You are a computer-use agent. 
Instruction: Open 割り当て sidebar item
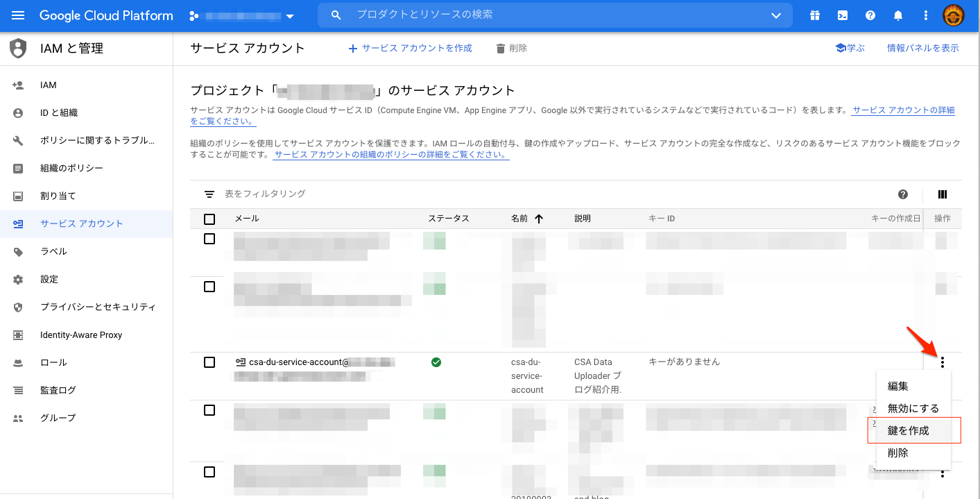[x=86, y=196]
